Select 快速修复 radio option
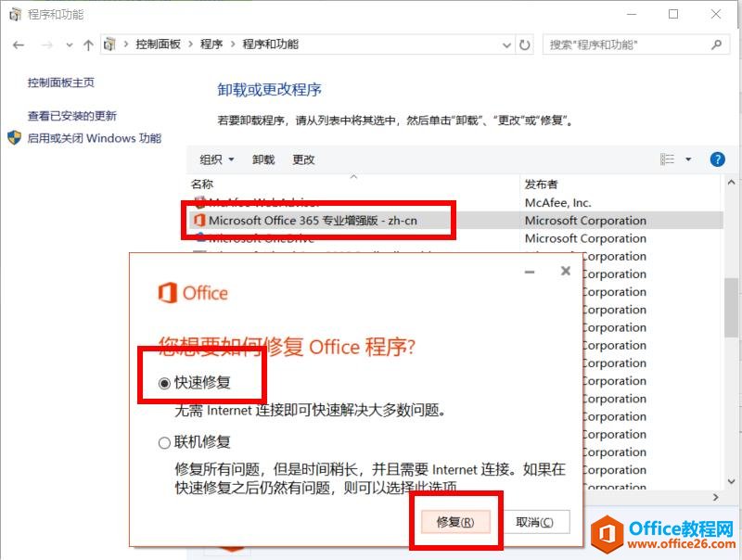Image resolution: width=742 pixels, height=560 pixels. [x=164, y=383]
